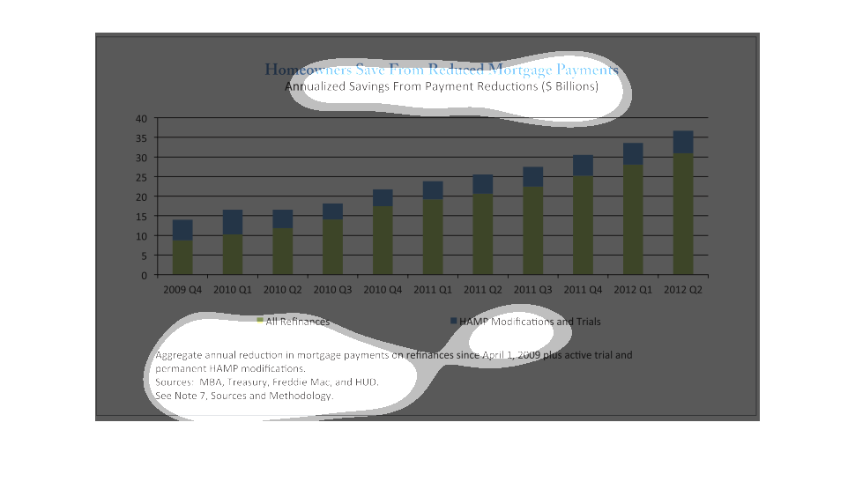Screen dimensions: 855x504
Task: Select the green refinances bar for 2011 Q3
Action: (x=532, y=231)
